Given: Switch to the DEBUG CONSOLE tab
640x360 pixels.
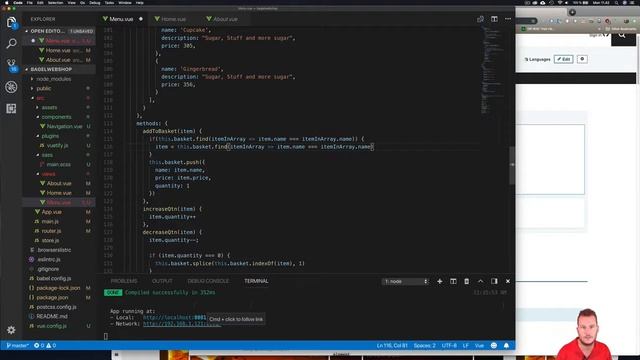Looking at the screenshot, I should [x=208, y=281].
